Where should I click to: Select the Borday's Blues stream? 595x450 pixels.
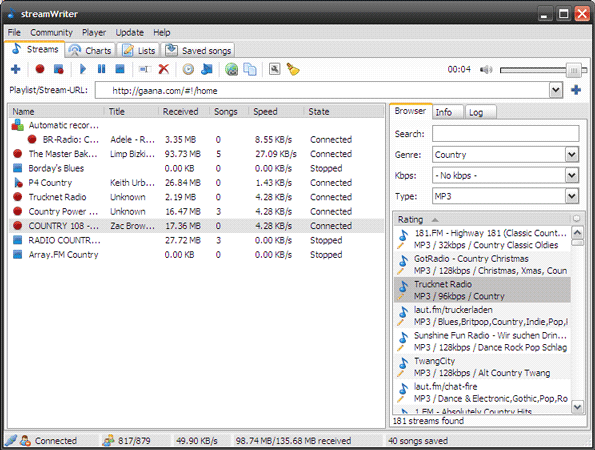(197, 168)
